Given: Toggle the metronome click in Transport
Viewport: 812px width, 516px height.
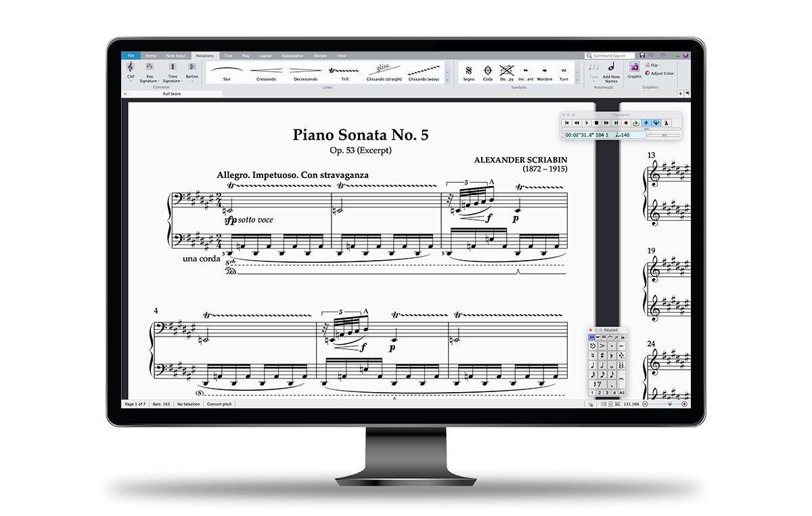Looking at the screenshot, I should (x=666, y=123).
